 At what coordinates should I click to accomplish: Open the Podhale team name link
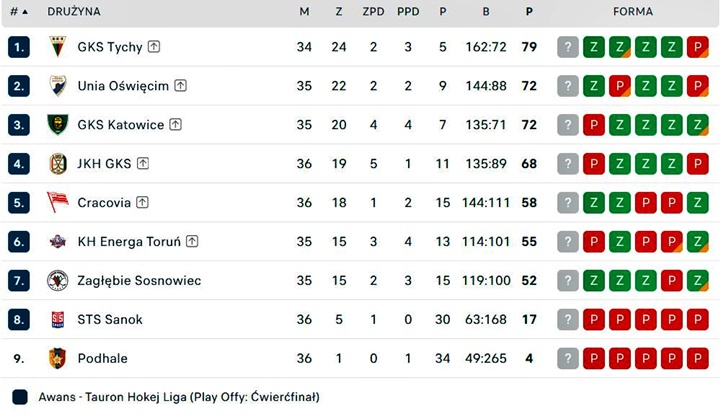(102, 358)
